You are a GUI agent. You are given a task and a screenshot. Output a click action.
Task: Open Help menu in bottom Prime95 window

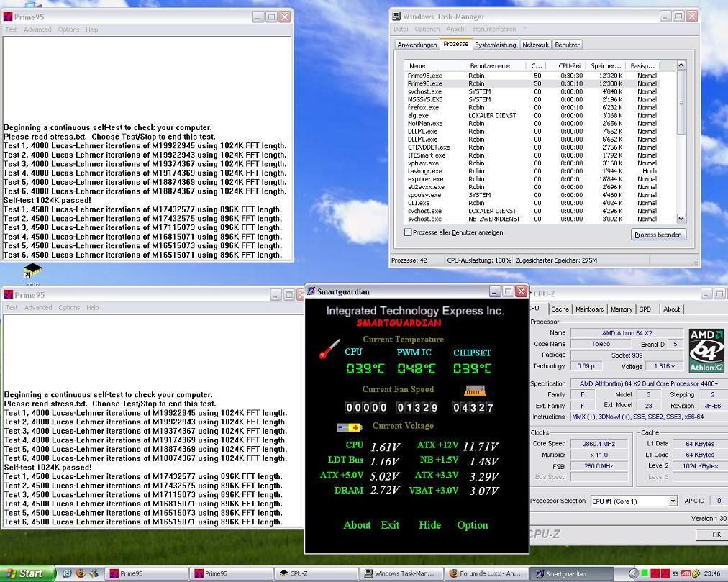[x=92, y=307]
